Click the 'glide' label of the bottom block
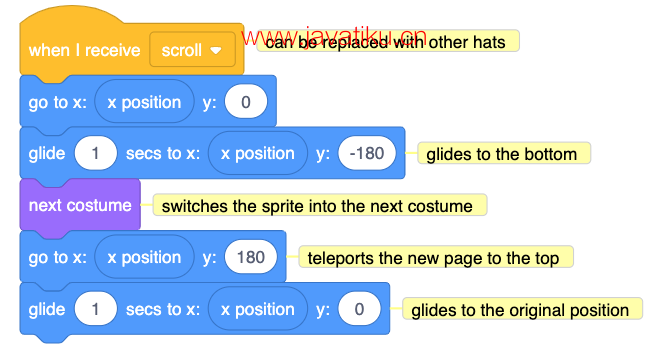656x362 pixels. coord(47,309)
